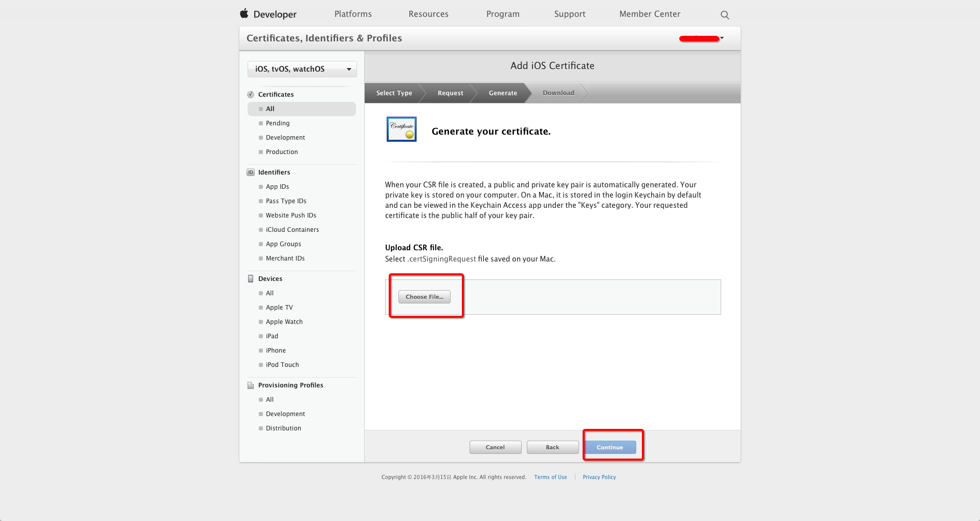Select Production certificates
This screenshot has height=521, width=980.
tap(282, 152)
